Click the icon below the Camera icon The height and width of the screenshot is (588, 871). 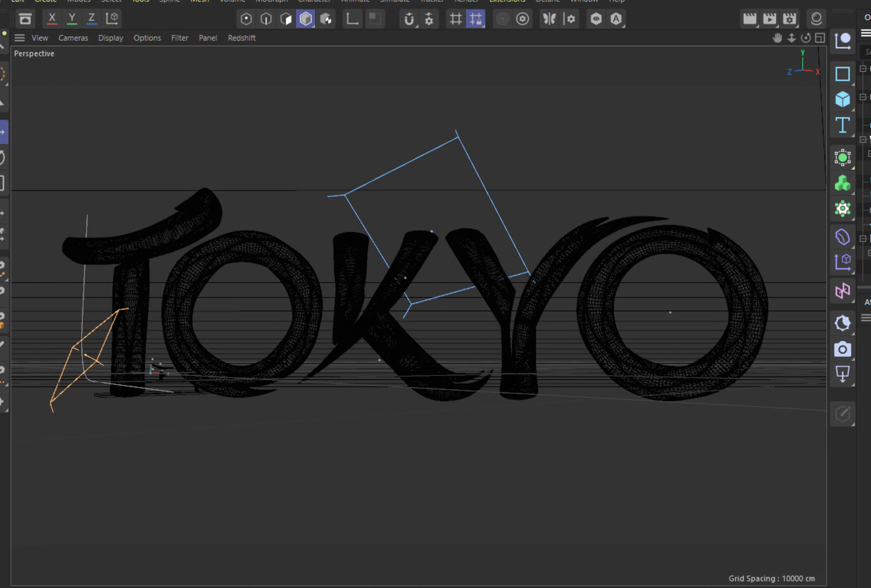(842, 375)
